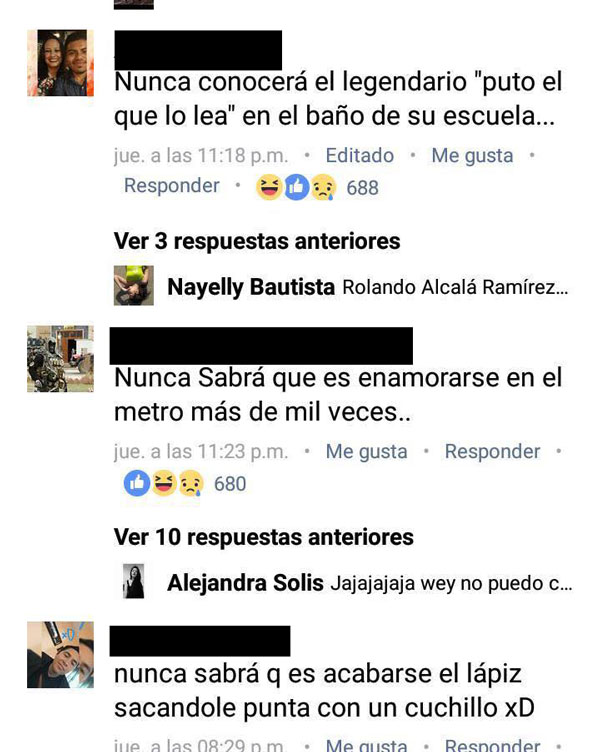Click crying emoji on 688-reaction comment

[324, 187]
